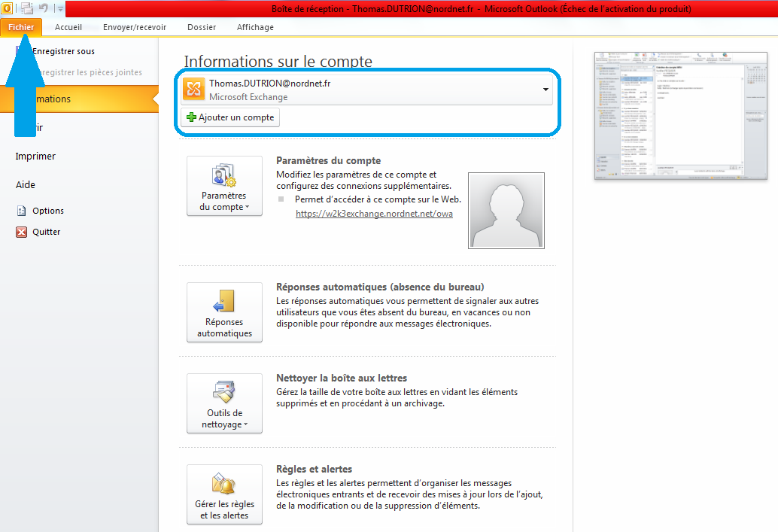Screen dimensions: 778x532
Task: Click the Réponses automatiques (absence du bureau) heading
Action: (380, 287)
